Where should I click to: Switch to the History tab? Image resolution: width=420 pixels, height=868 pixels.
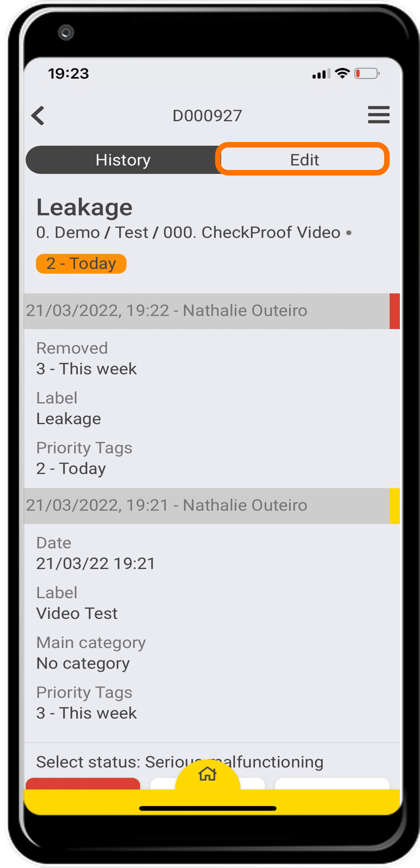(x=123, y=160)
